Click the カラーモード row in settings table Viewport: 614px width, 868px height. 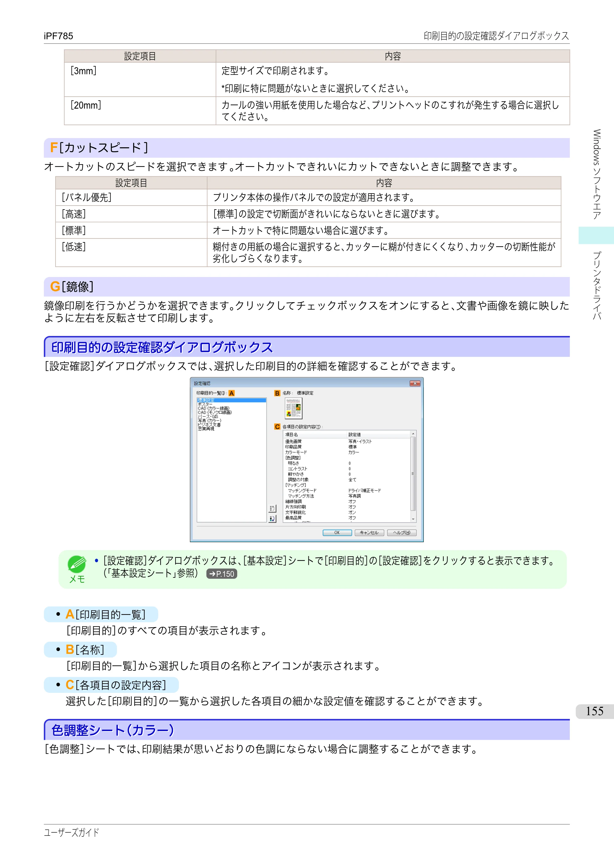[347, 453]
